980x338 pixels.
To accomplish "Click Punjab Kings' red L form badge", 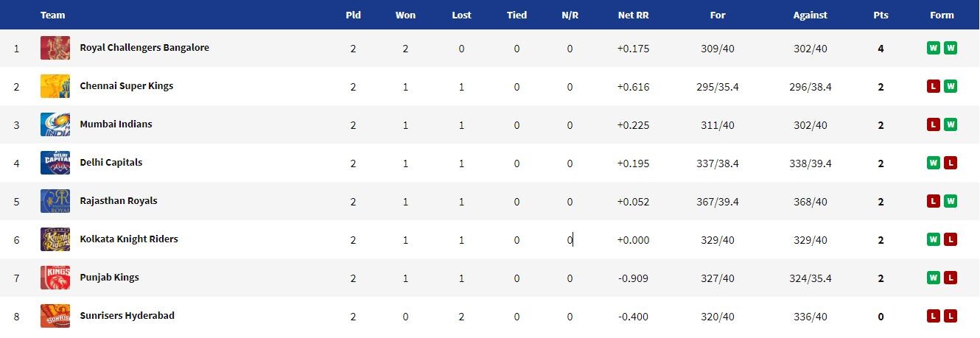I will pos(951,278).
